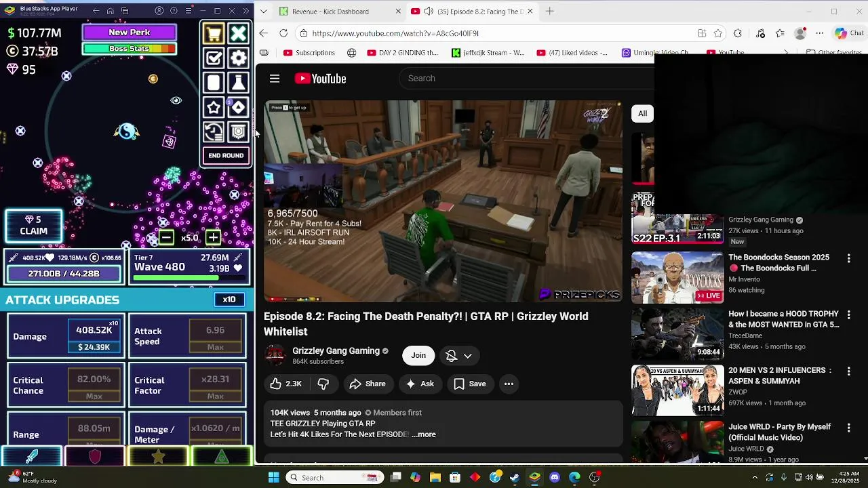Open Subscriptions bookmark
Screen dimensions: 868x488
click(309, 52)
